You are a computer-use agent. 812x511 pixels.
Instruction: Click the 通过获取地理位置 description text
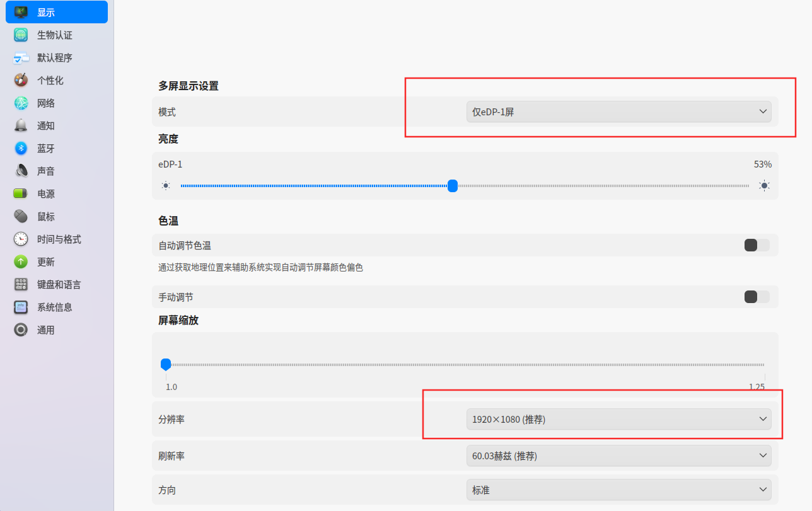(x=260, y=268)
